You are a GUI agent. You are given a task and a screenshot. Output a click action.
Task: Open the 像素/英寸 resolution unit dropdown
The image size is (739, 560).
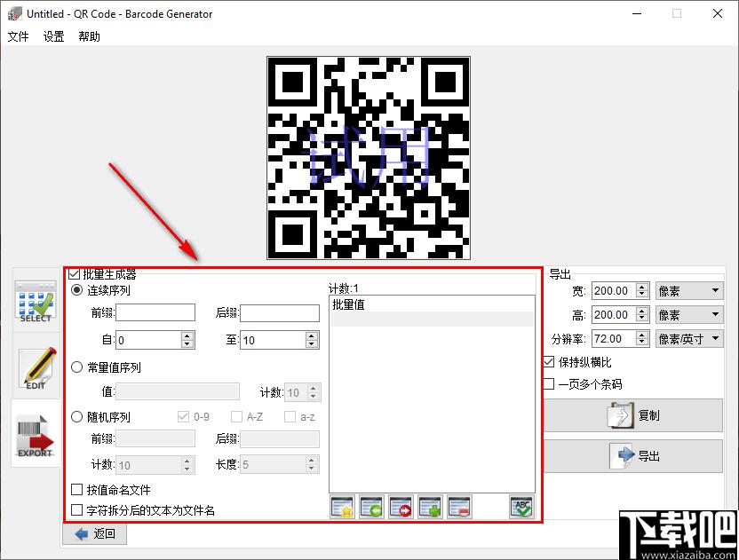pyautogui.click(x=689, y=339)
